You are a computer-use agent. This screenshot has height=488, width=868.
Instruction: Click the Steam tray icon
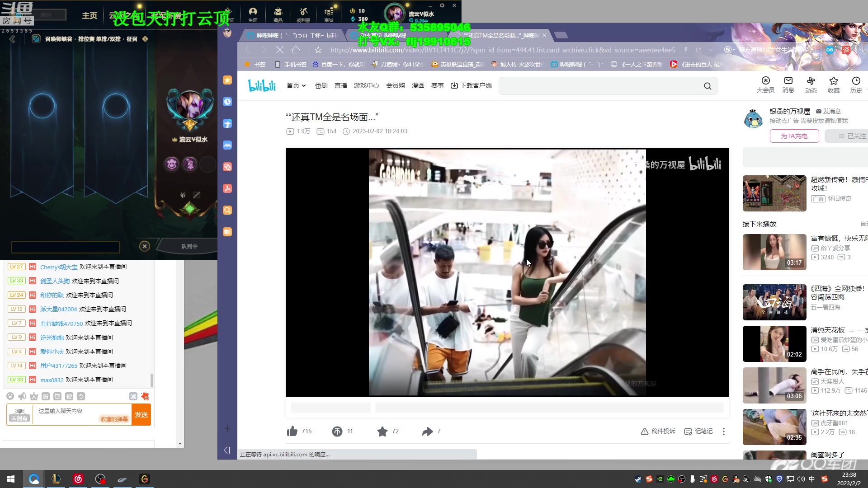638,479
